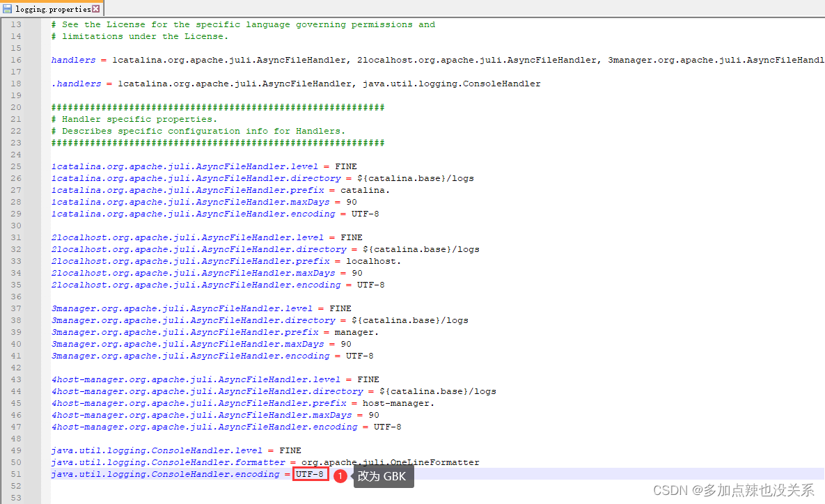The height and width of the screenshot is (504, 825).
Task: Click the UTF-8 value on ConsoleHandler.encoding line
Action: (x=310, y=474)
